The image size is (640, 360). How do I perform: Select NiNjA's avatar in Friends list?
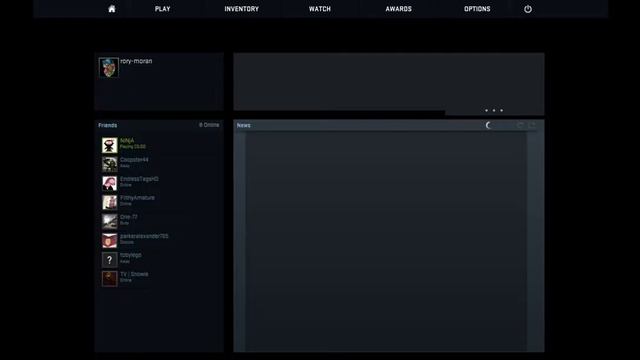pos(109,145)
